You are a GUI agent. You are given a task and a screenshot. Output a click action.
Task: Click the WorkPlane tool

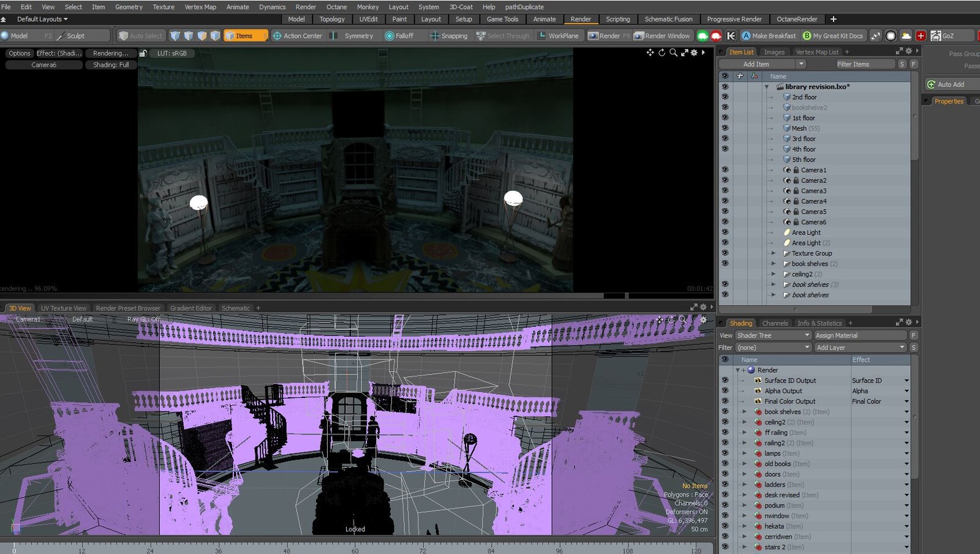click(558, 36)
